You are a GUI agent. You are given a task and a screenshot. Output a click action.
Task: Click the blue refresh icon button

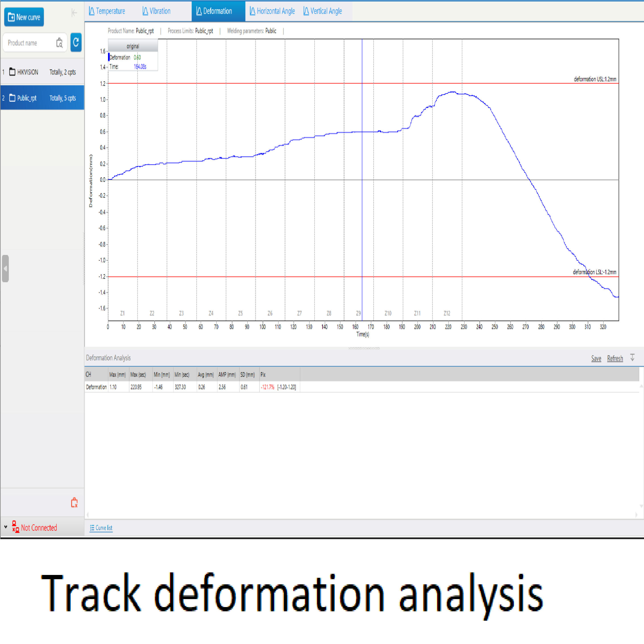76,42
